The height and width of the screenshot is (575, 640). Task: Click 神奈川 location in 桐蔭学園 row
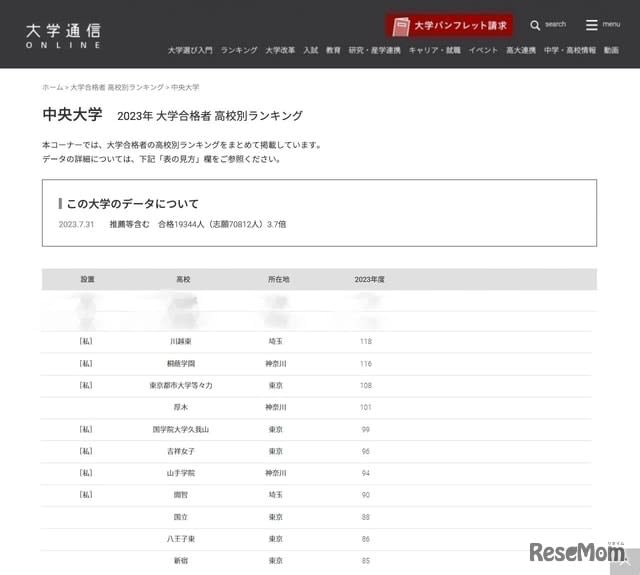click(276, 363)
